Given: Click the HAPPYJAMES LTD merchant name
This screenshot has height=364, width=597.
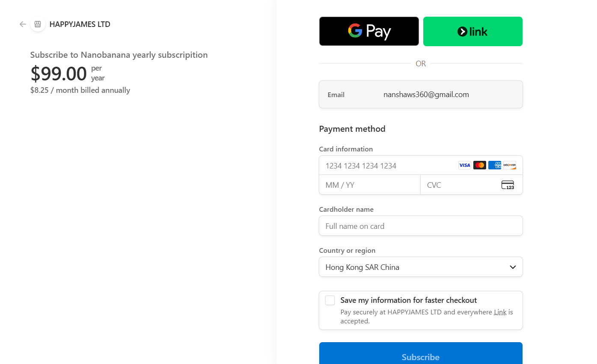Looking at the screenshot, I should point(80,24).
